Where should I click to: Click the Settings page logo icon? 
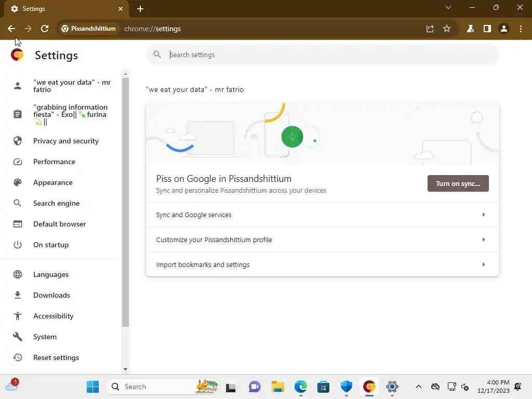(17, 55)
